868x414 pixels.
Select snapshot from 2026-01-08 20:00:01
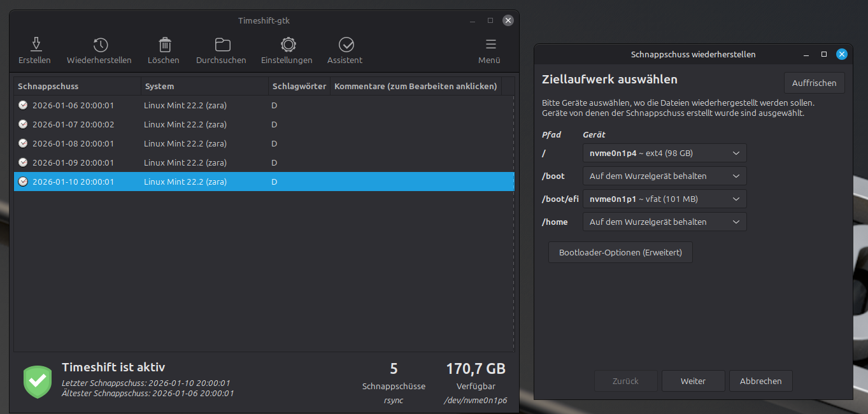point(73,143)
